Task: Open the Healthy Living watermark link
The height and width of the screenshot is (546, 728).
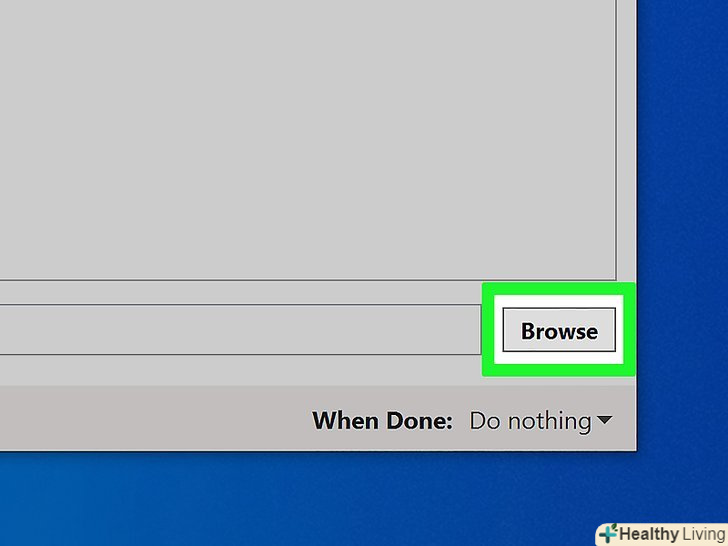Action: (662, 534)
